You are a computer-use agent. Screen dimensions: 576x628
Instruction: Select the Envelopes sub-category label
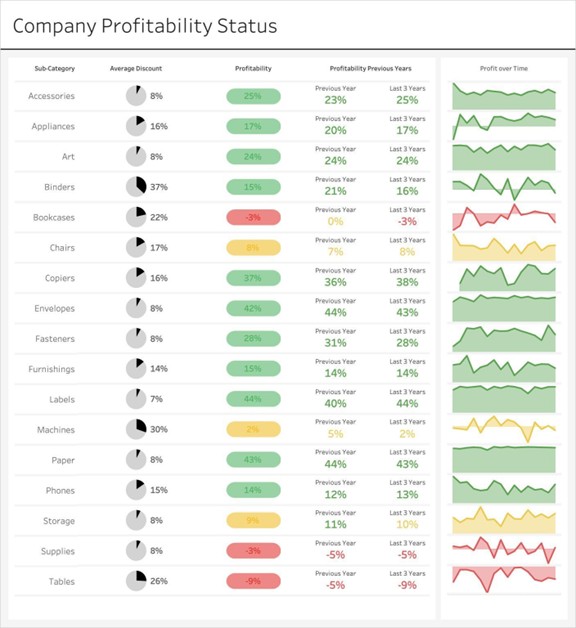click(54, 308)
